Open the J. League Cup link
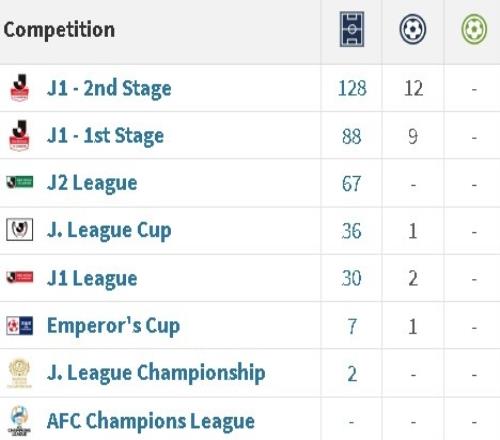Viewport: 500px width, 440px height. coord(109,231)
